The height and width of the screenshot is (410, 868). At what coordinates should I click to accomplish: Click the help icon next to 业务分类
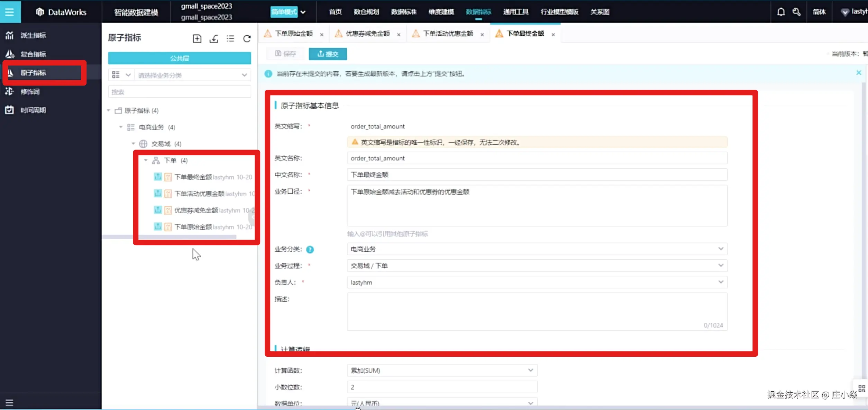pyautogui.click(x=310, y=249)
